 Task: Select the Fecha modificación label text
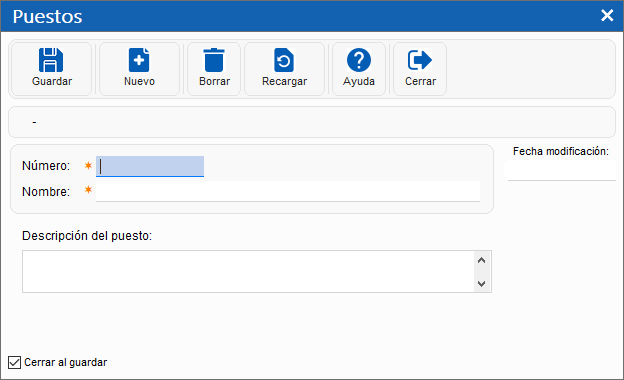coord(561,151)
